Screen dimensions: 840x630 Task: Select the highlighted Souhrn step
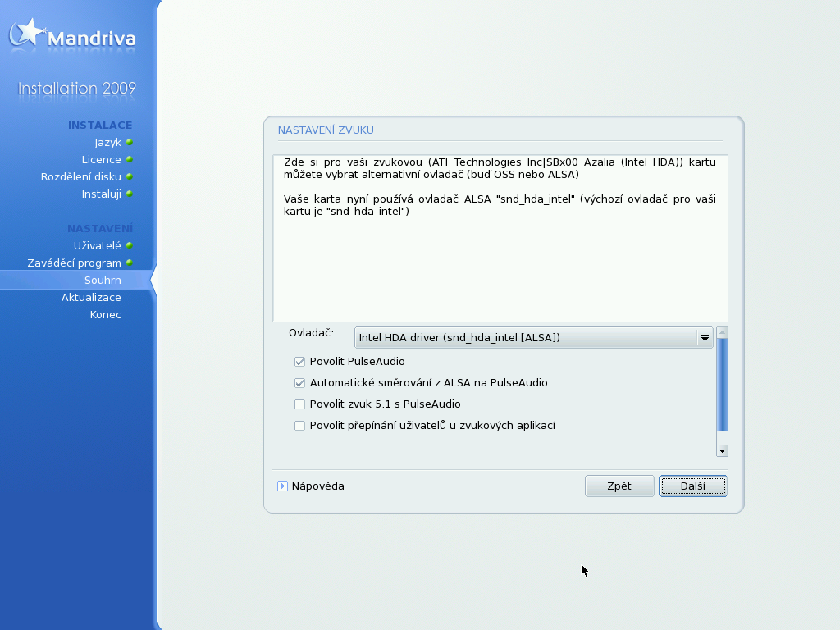(103, 281)
